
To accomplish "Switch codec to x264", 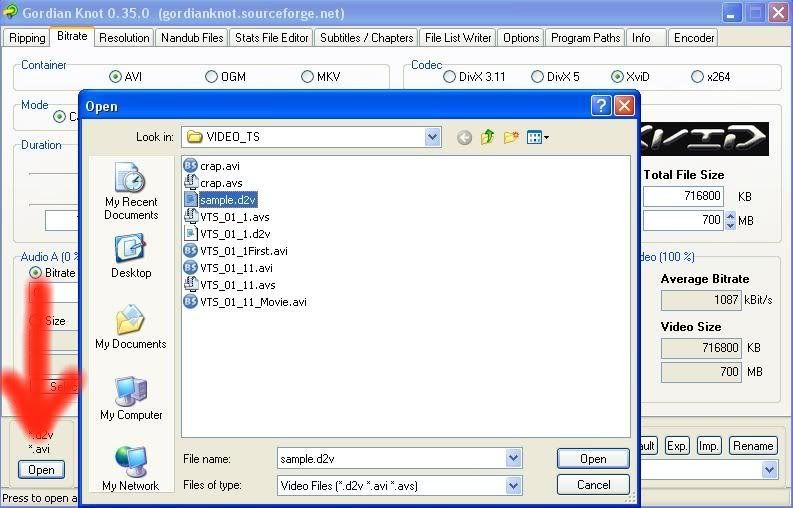I will pos(697,76).
